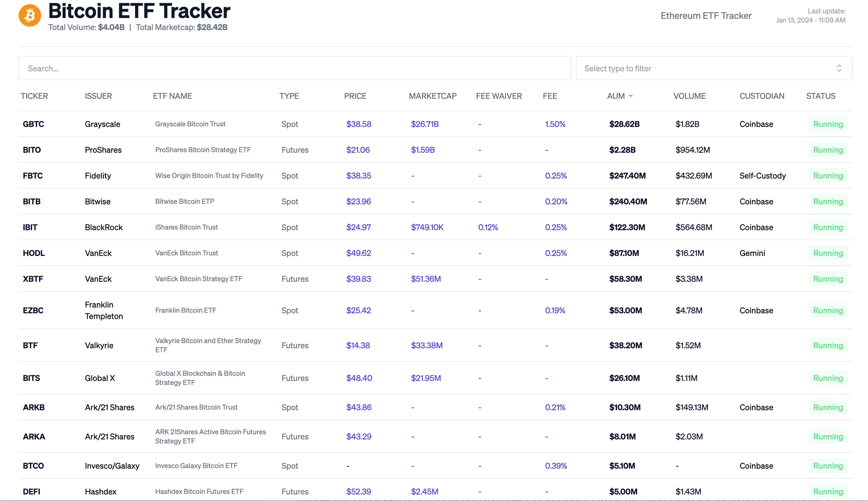Click the TICKER column header
Image resolution: width=868 pixels, height=501 pixels.
coord(34,96)
